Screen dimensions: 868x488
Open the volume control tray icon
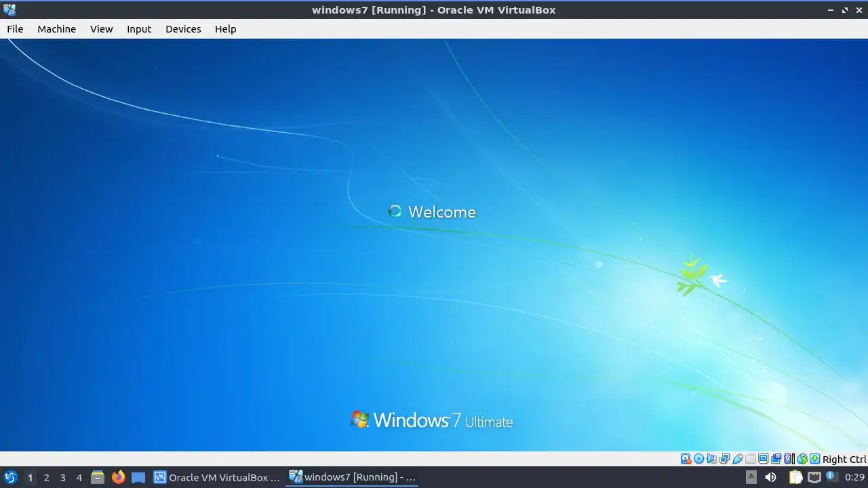tap(770, 477)
